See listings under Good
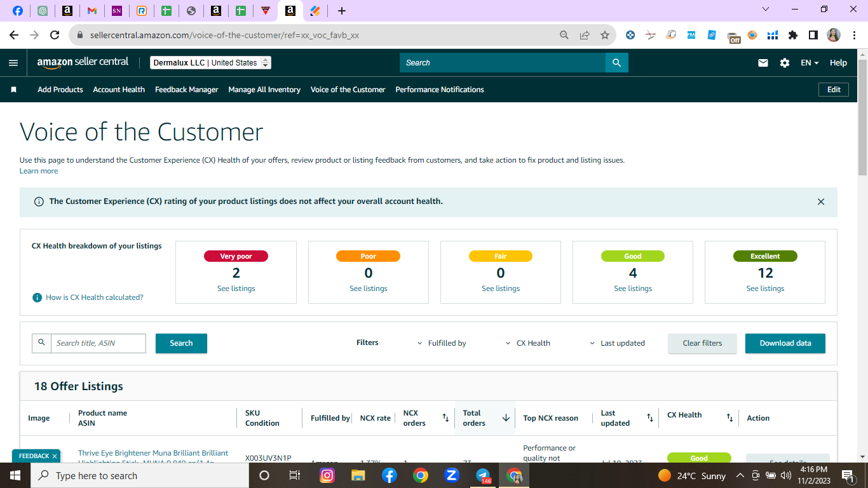868x488 pixels. [633, 288]
